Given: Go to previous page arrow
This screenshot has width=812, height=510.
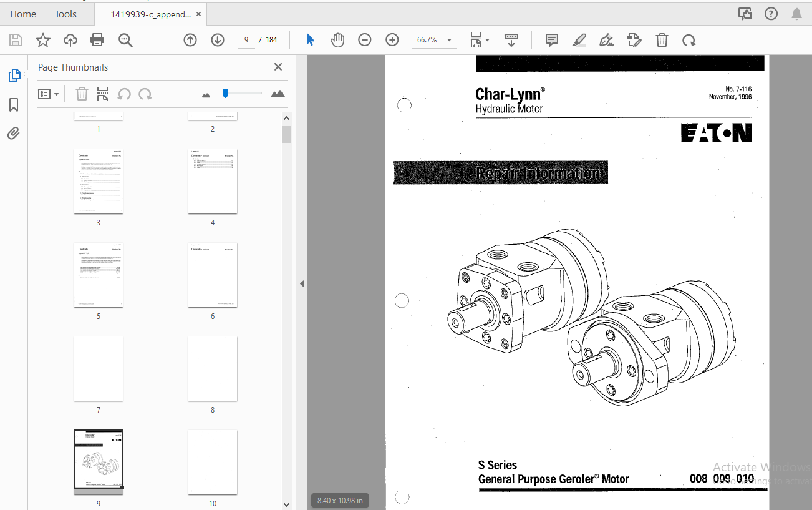Looking at the screenshot, I should [x=190, y=40].
